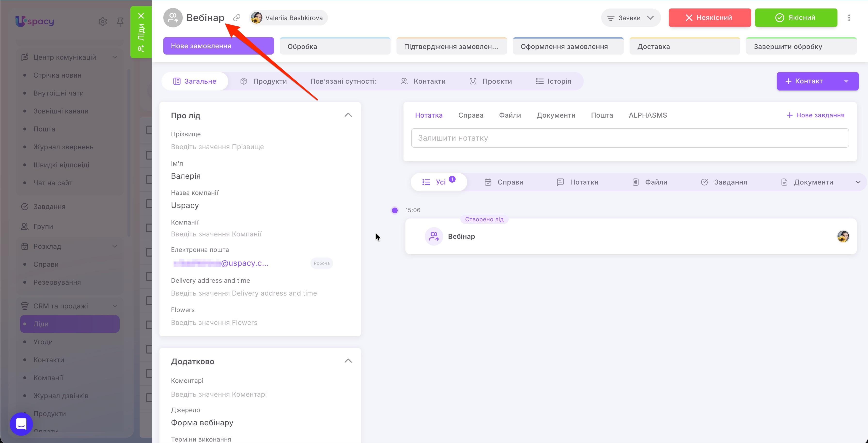The width and height of the screenshot is (868, 443).
Task: Collapse the Про лід section
Action: [348, 115]
